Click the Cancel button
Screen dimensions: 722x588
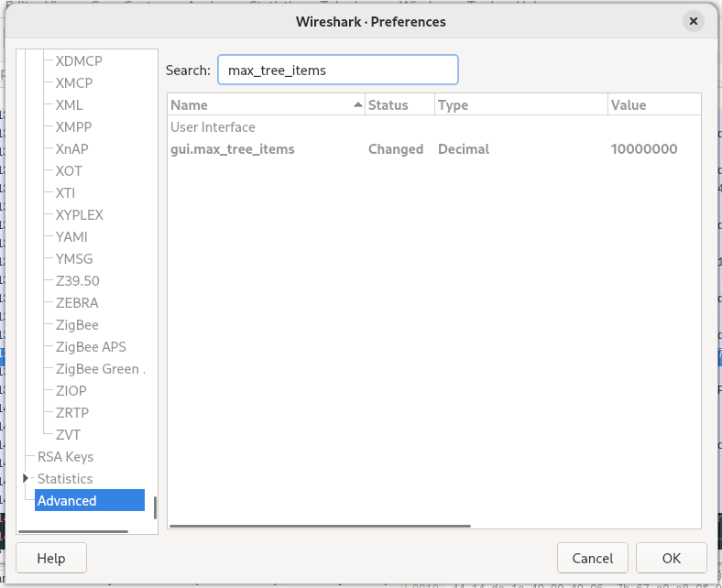click(593, 558)
